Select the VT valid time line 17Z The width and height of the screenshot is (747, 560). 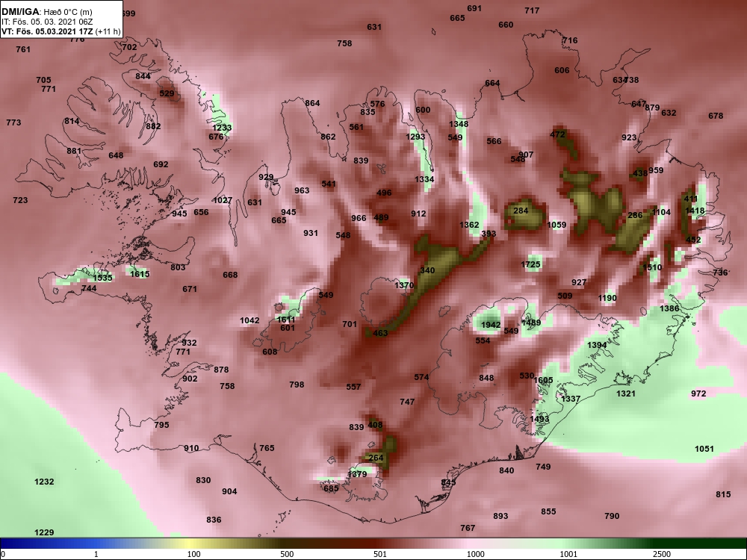[x=61, y=31]
